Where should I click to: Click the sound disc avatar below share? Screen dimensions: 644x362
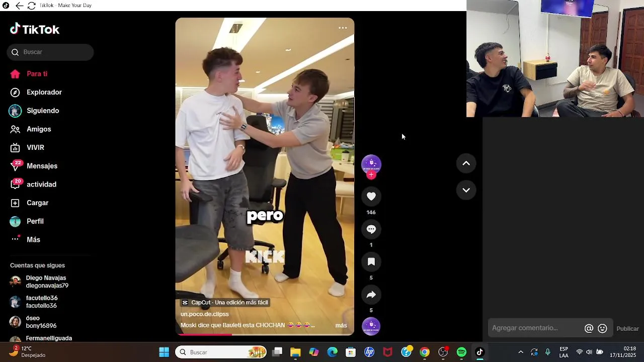371,326
